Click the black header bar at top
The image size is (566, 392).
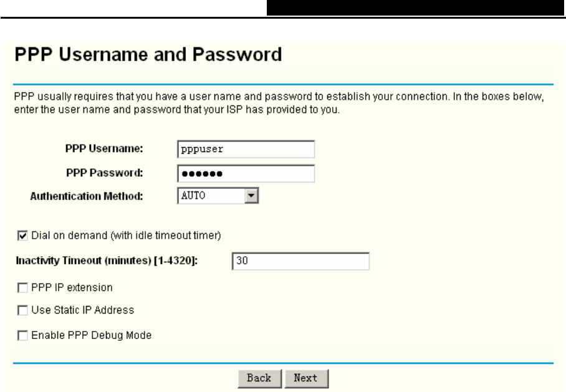tap(415, 7)
